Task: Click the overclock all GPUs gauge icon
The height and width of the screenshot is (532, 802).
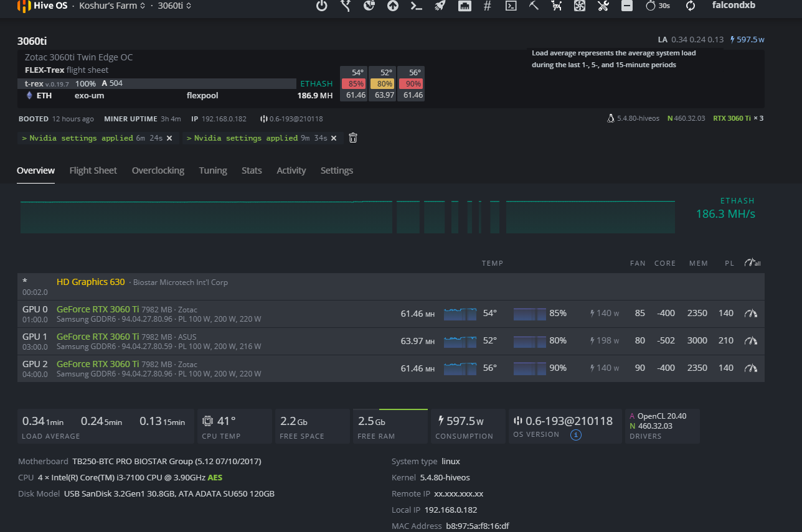Action: (752, 263)
